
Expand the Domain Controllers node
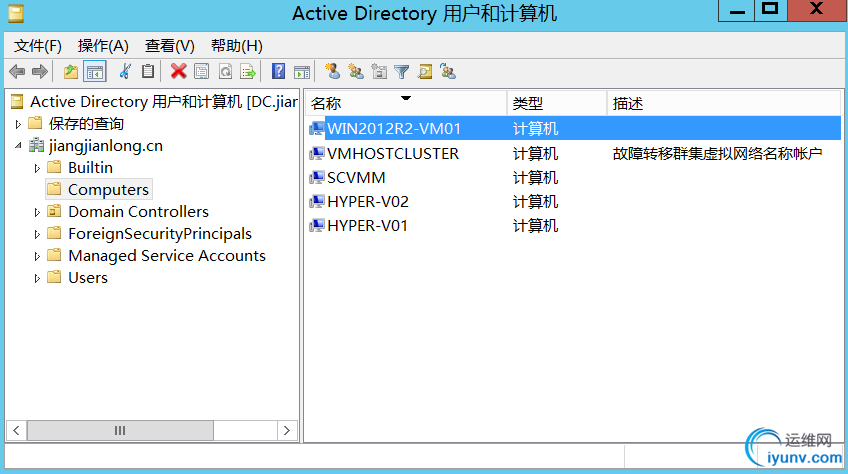coord(37,212)
